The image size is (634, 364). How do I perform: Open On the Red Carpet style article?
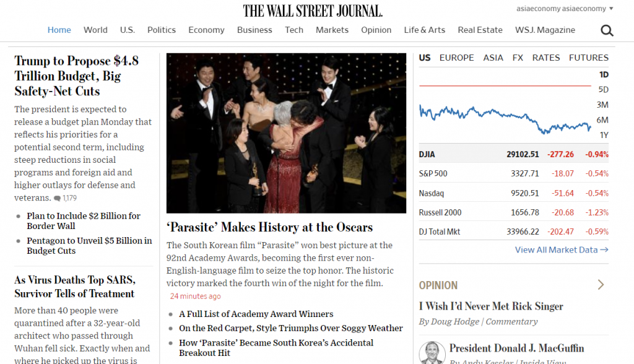click(x=291, y=328)
